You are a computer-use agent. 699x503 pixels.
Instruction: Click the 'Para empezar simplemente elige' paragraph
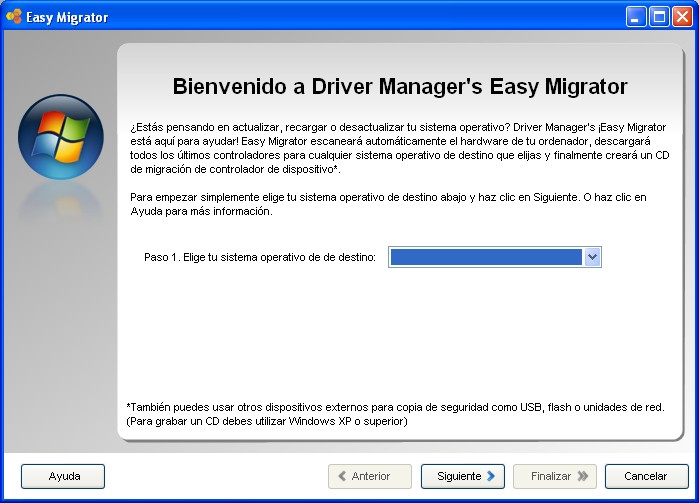point(388,204)
